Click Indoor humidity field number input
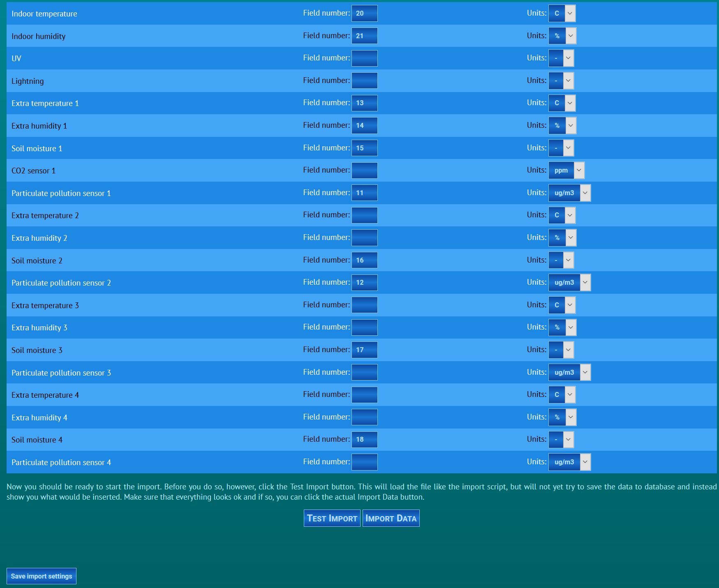The width and height of the screenshot is (719, 588). pyautogui.click(x=365, y=36)
